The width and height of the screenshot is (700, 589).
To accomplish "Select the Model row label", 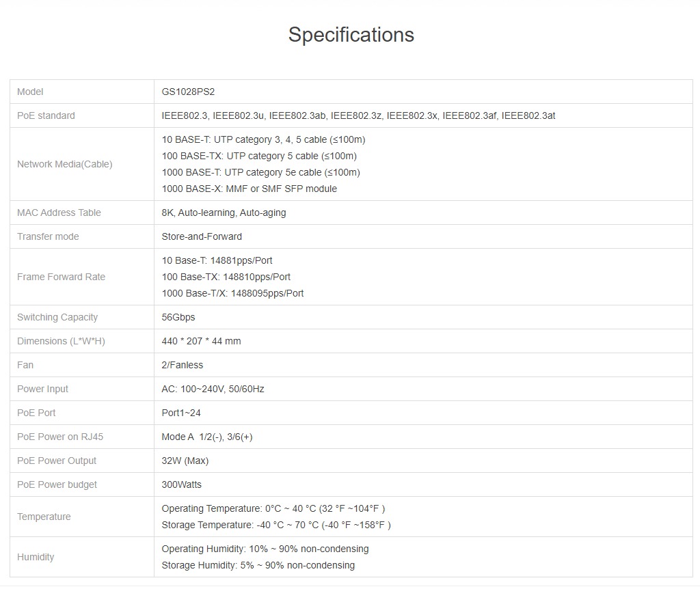I will click(x=30, y=92).
